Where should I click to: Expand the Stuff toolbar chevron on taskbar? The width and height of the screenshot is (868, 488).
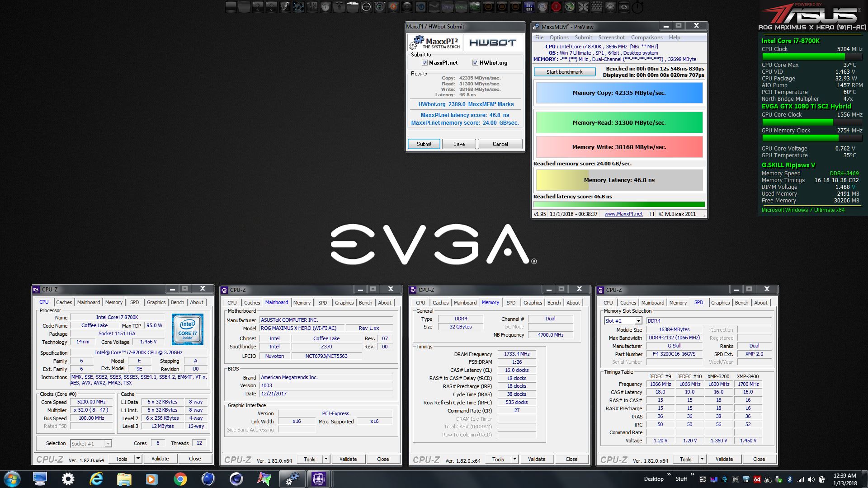coord(692,475)
